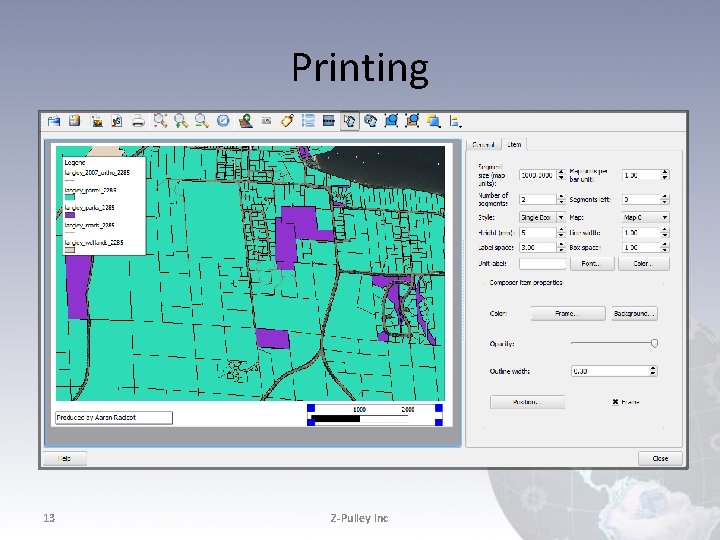This screenshot has width=720, height=540.
Task: Expand the Composer item properties section
Action: 525,282
